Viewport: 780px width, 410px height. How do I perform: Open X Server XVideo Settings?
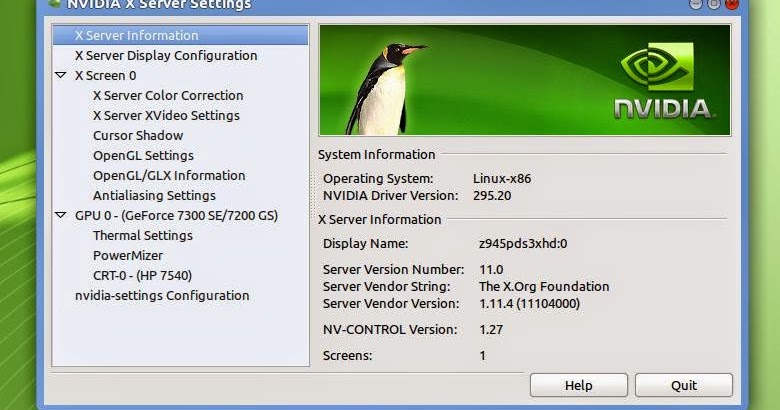(166, 115)
